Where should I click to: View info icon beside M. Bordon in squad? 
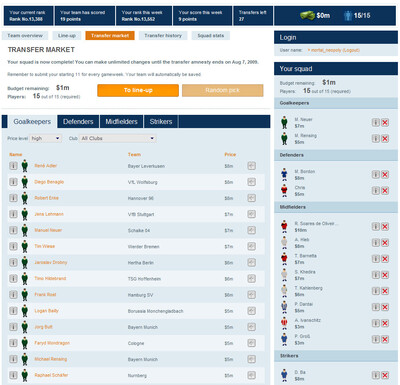coord(376,175)
